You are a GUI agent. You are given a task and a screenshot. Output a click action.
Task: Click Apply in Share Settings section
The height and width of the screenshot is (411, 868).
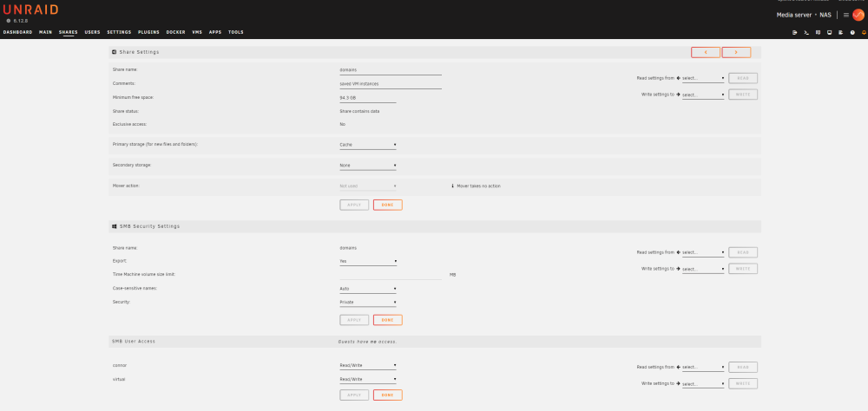[354, 205]
